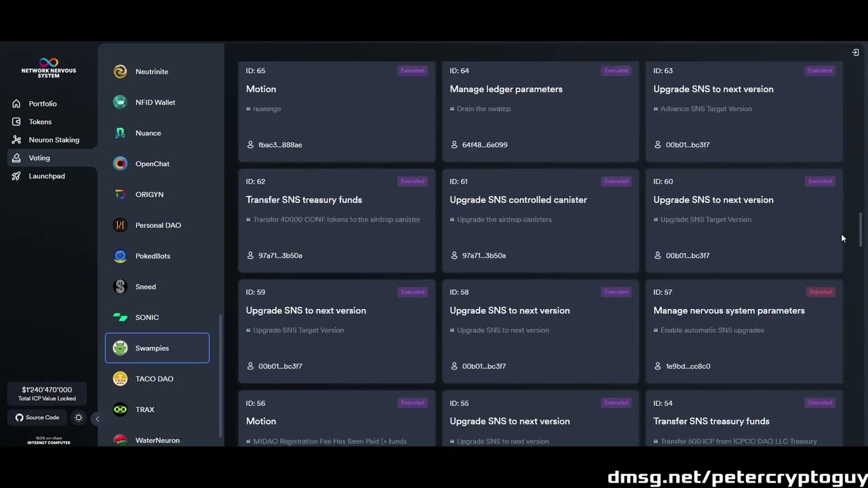This screenshot has width=868, height=488.
Task: Click proposer icon beside fbac3...888ae
Action: (250, 145)
